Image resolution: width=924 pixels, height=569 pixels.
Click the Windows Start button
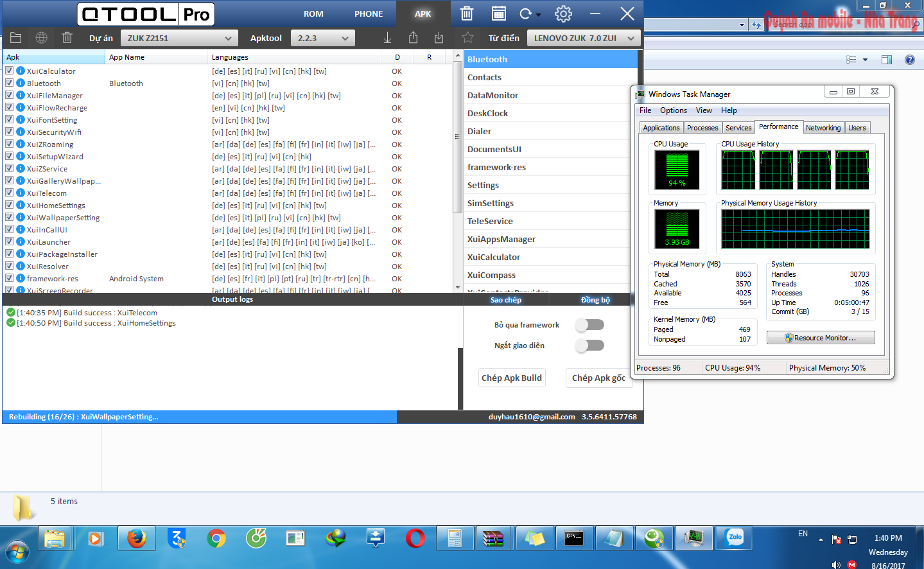pyautogui.click(x=17, y=550)
